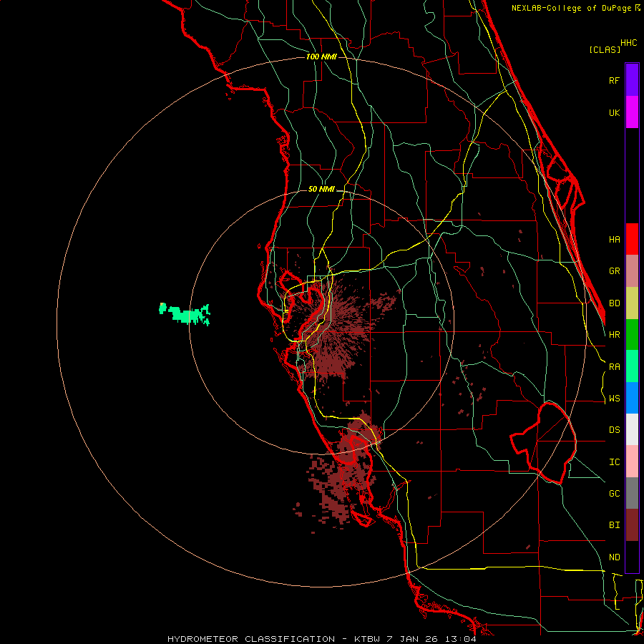Click the 'WS' legend label
644x644 pixels.
pos(614,398)
